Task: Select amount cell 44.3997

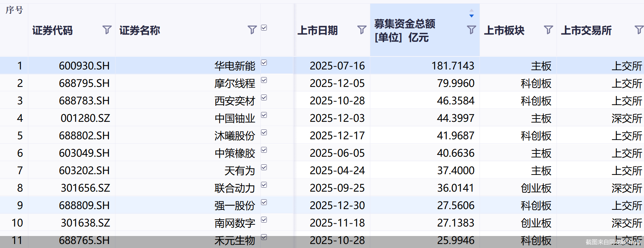Action: [x=456, y=118]
